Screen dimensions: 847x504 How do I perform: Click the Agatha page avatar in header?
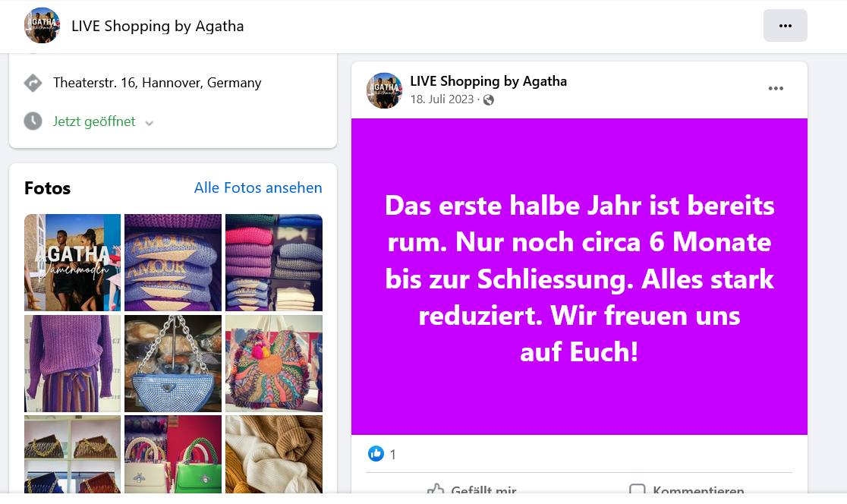point(43,25)
